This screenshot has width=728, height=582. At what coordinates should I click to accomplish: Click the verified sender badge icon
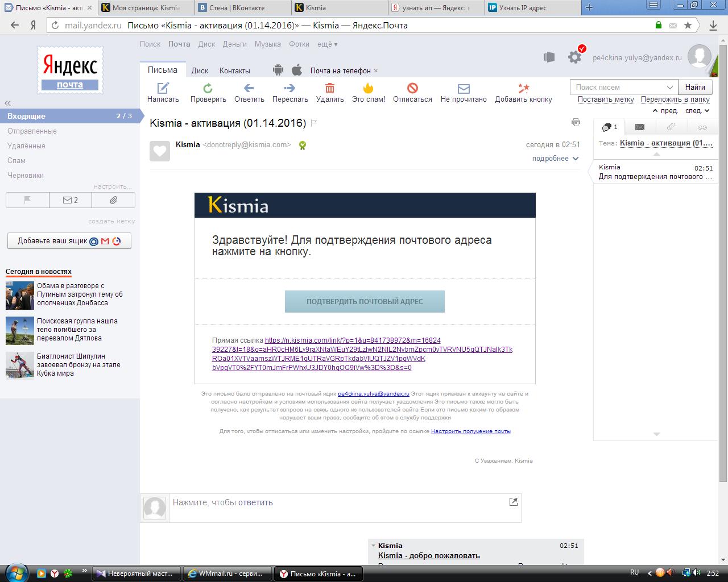[x=302, y=145]
